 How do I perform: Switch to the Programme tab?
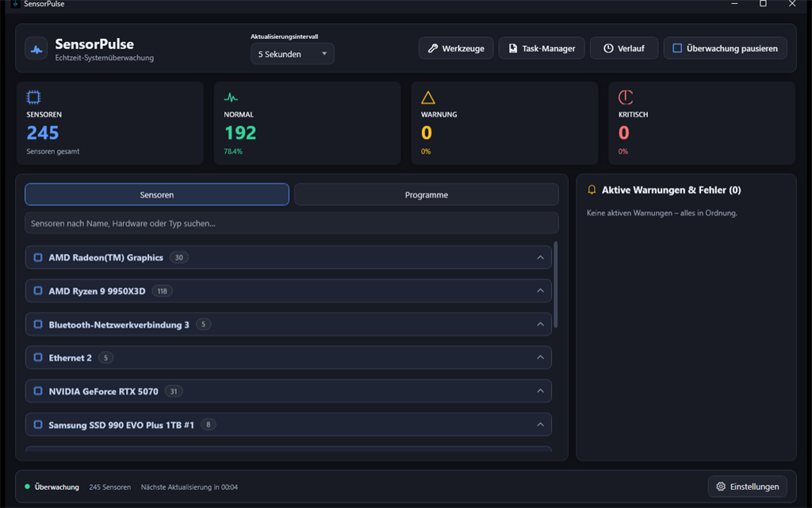(x=426, y=194)
